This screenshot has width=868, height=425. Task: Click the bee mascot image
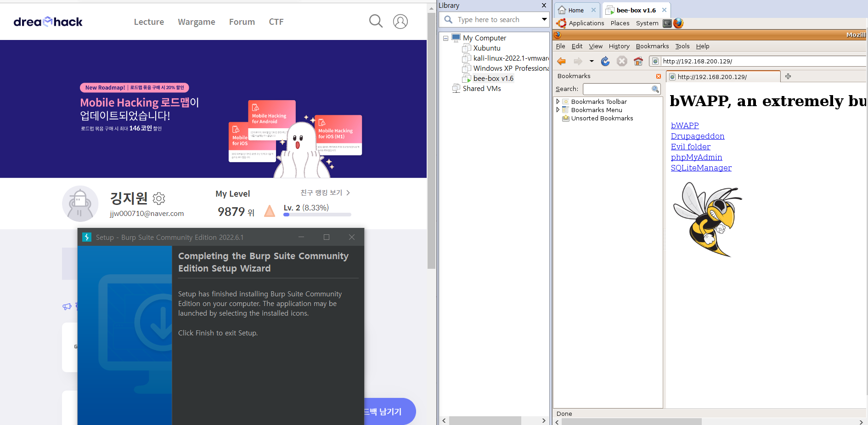pos(707,219)
